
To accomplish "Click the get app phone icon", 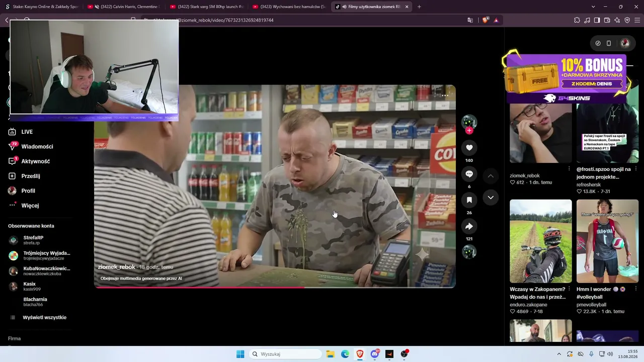I will [x=609, y=43].
